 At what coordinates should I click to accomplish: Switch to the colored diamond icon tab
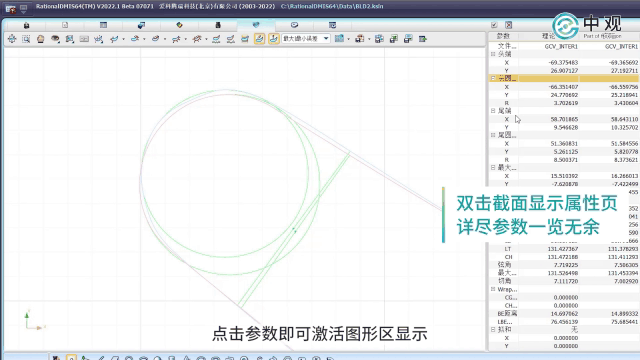click(x=179, y=25)
